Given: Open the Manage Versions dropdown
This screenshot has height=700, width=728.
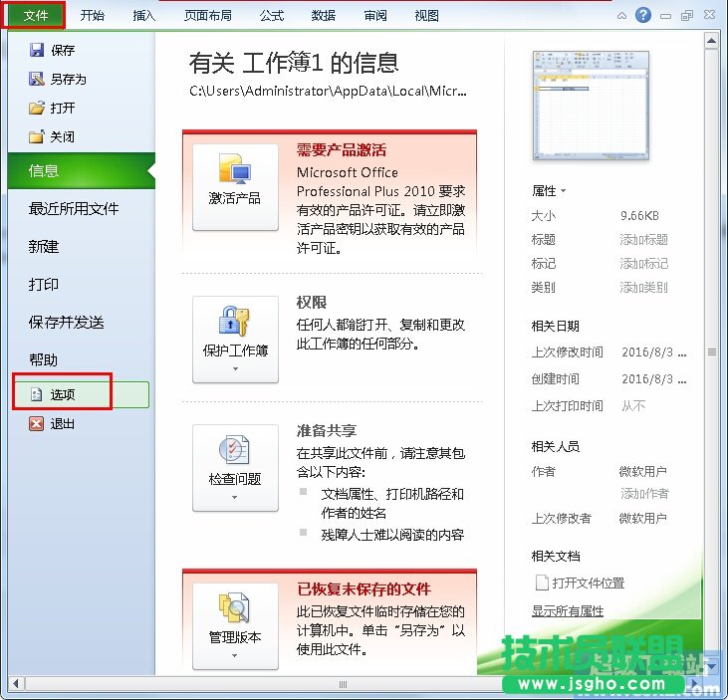Looking at the screenshot, I should (235, 624).
